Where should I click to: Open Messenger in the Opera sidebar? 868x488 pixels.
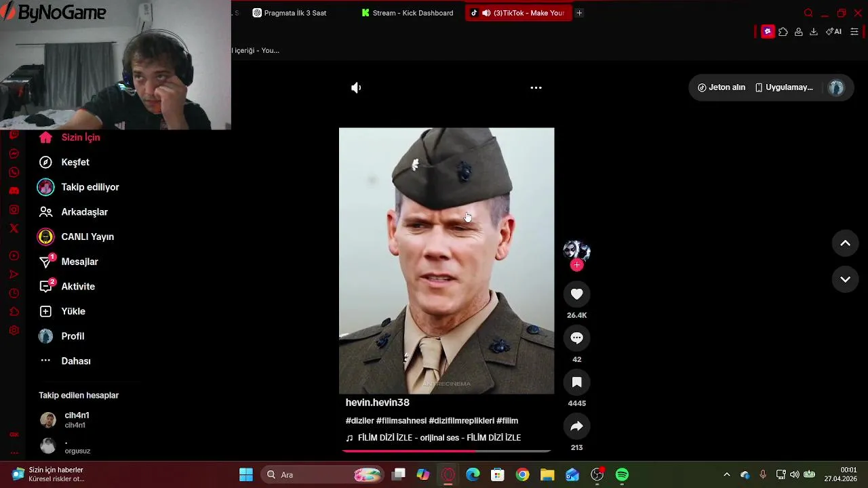[x=14, y=154]
